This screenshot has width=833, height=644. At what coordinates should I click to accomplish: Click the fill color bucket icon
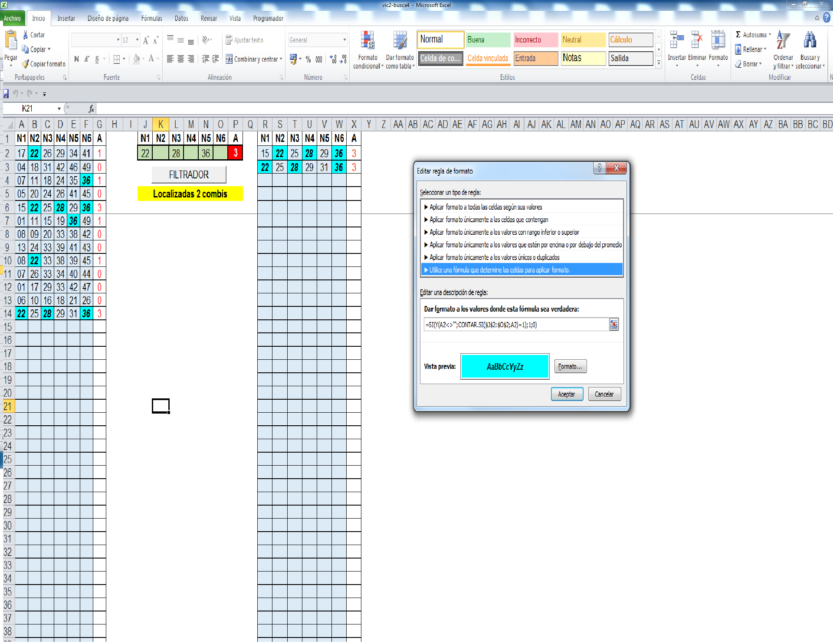point(136,59)
